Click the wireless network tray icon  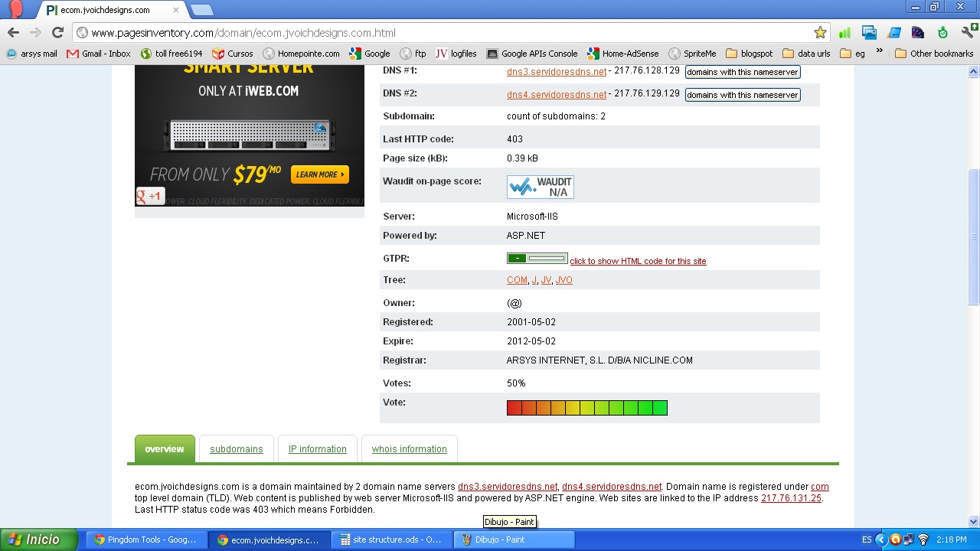(923, 540)
